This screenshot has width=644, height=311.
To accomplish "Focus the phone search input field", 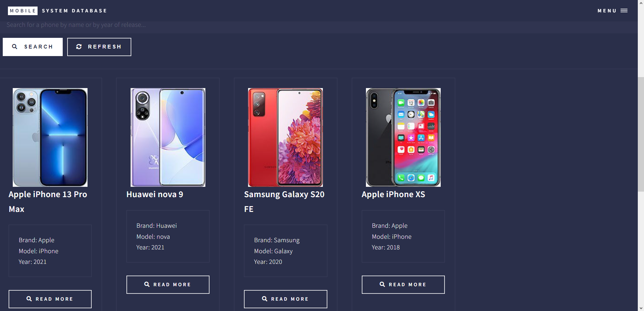I will coord(319,25).
